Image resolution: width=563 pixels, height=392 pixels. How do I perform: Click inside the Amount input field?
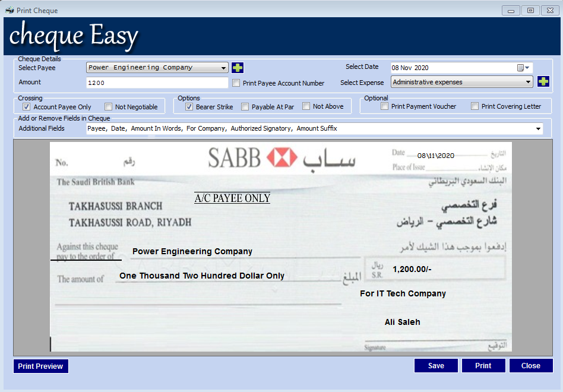pos(157,82)
